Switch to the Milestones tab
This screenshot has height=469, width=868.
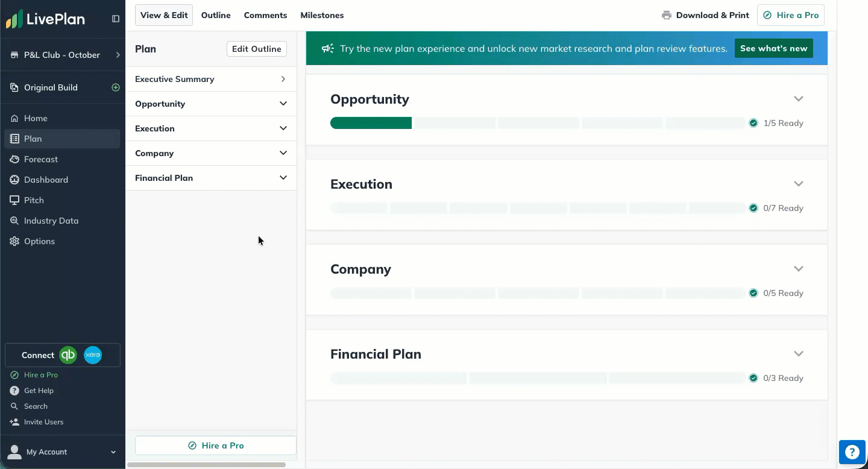(322, 15)
